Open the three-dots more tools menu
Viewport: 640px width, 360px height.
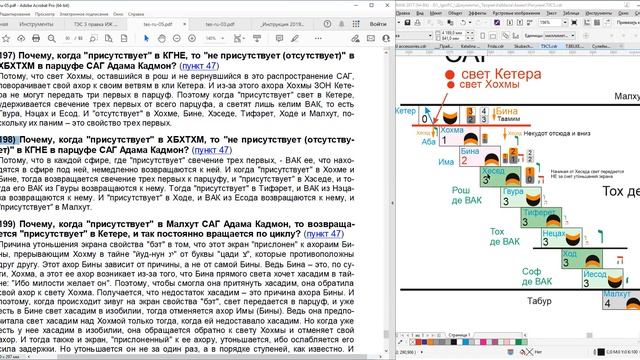click(x=318, y=38)
